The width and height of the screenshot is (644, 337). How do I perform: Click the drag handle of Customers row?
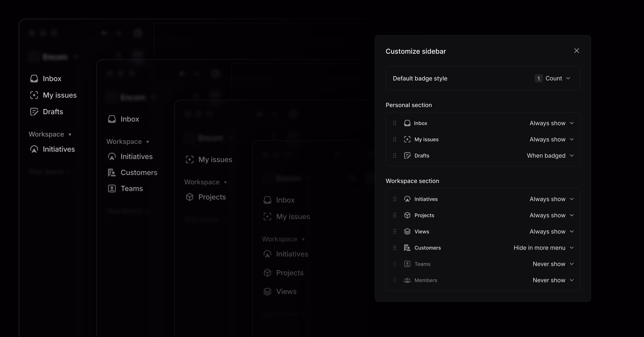pyautogui.click(x=395, y=248)
